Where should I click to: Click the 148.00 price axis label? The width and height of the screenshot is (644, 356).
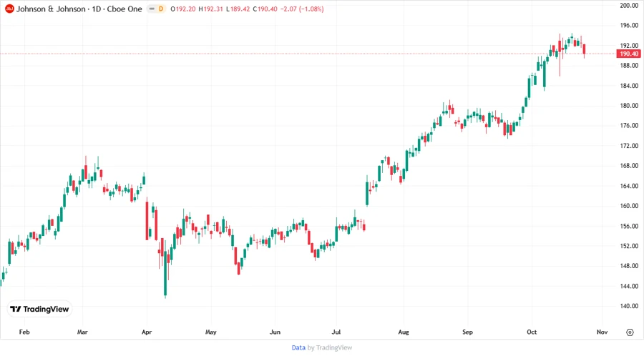coord(629,266)
